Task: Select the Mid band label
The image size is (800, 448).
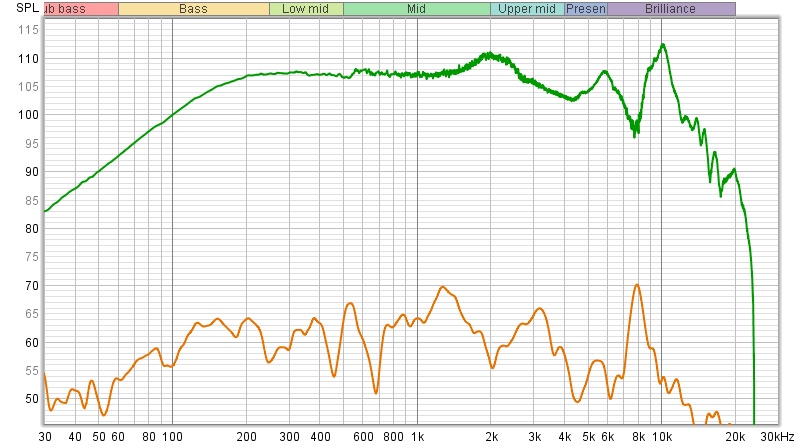Action: coord(416,9)
